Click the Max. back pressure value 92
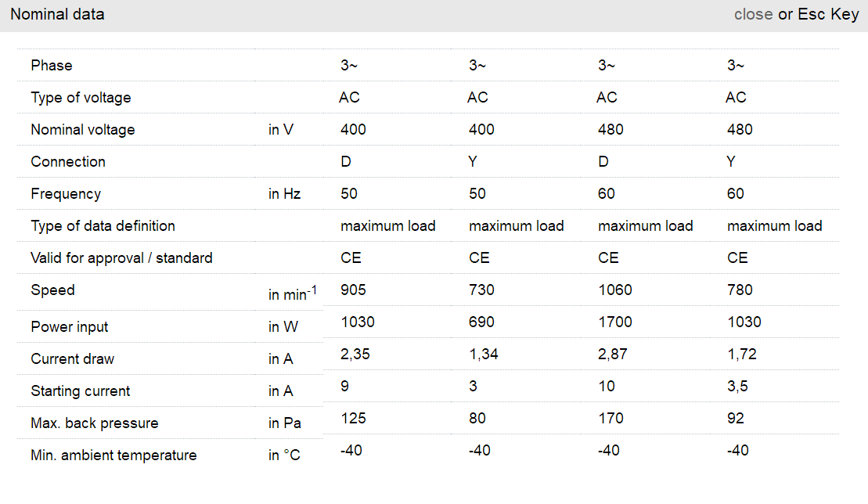868x504 pixels. pos(735,419)
